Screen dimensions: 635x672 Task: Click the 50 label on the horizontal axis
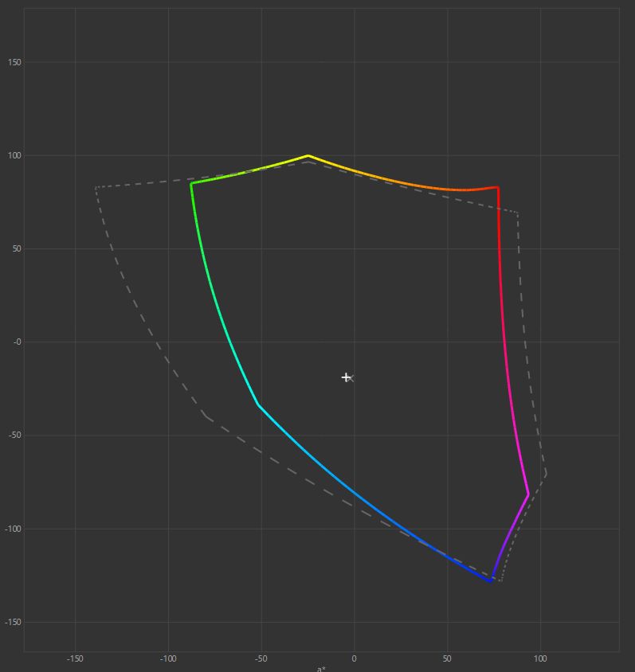pos(447,658)
